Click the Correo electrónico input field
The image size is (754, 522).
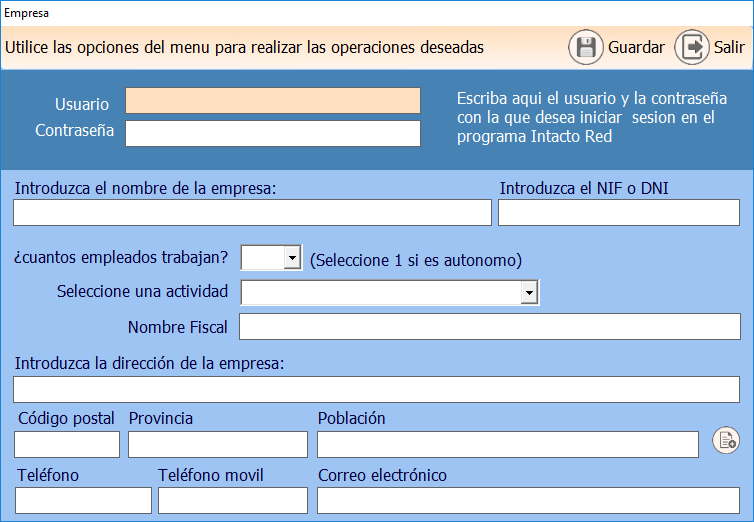[528, 500]
